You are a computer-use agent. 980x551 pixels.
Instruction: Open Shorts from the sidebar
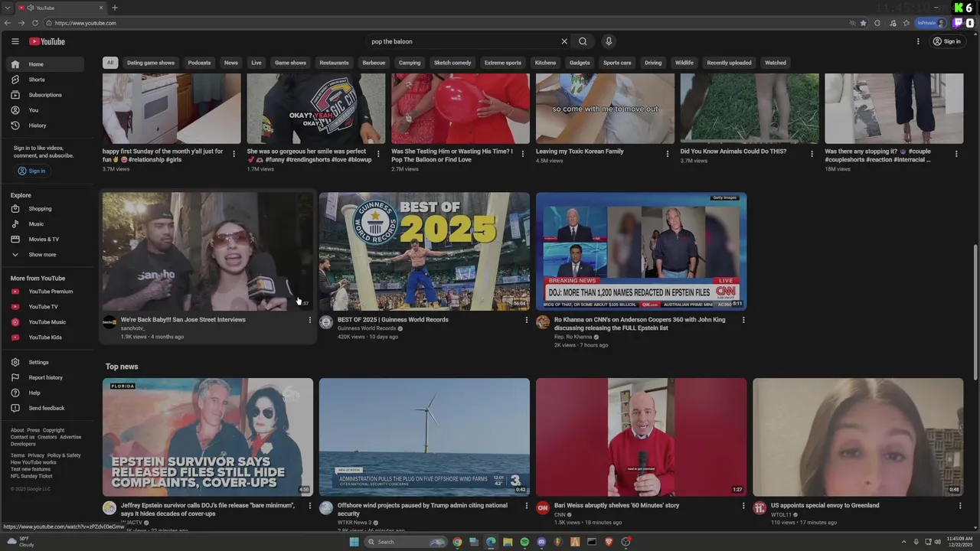point(46,80)
